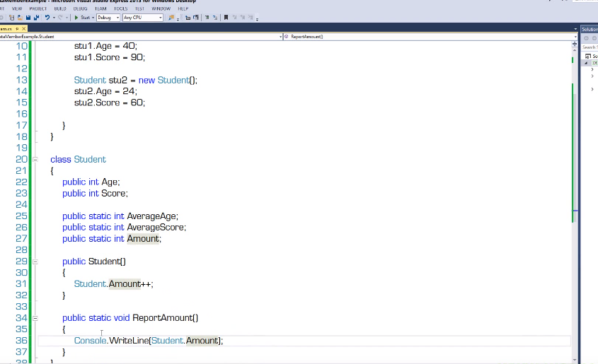Open the DEBUG menu
Image resolution: width=598 pixels, height=364 pixels.
click(80, 8)
